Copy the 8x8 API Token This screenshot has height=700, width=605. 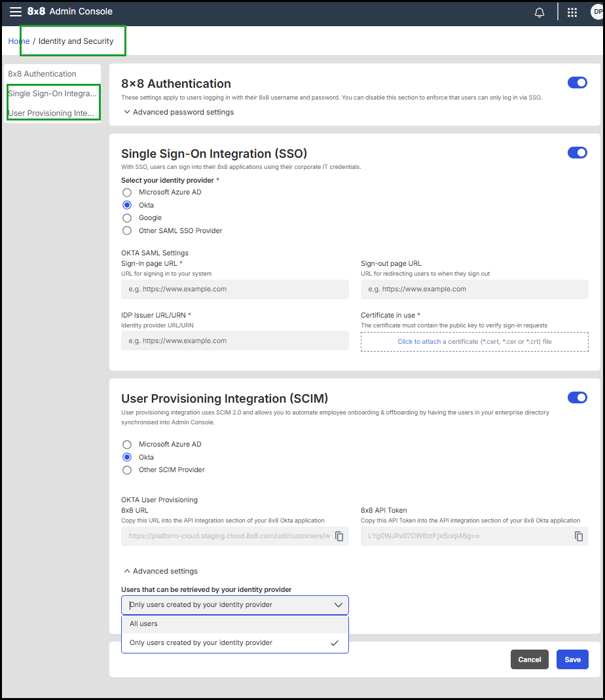[x=579, y=536]
